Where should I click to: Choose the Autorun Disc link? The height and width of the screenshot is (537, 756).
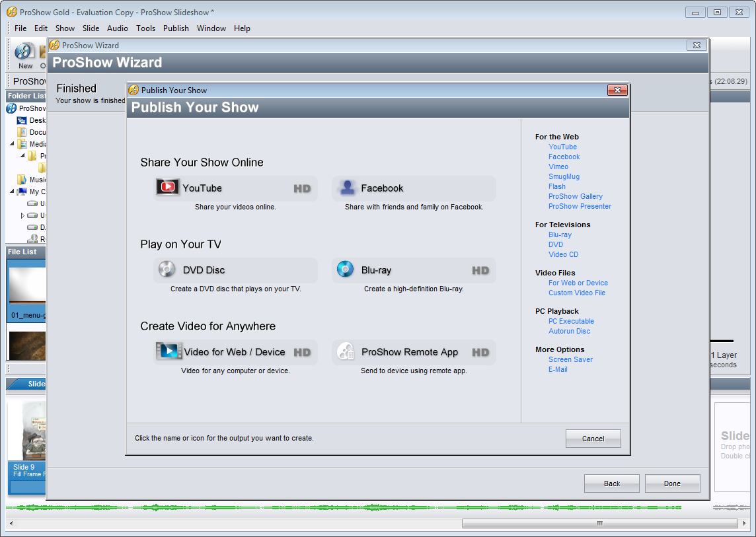pyautogui.click(x=570, y=331)
